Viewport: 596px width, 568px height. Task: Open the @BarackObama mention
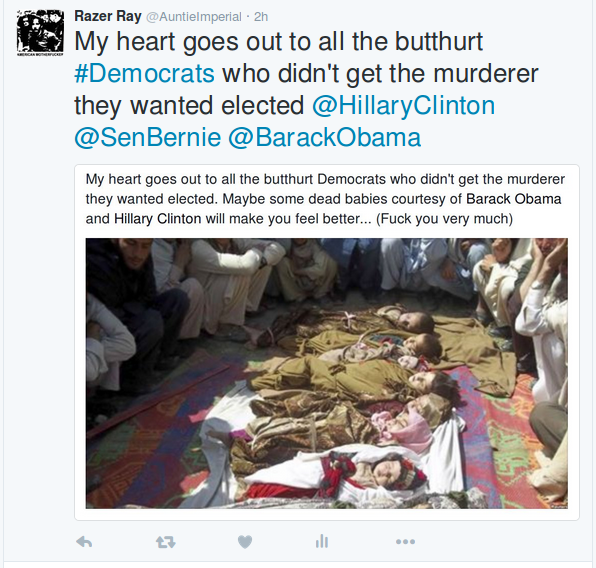325,137
